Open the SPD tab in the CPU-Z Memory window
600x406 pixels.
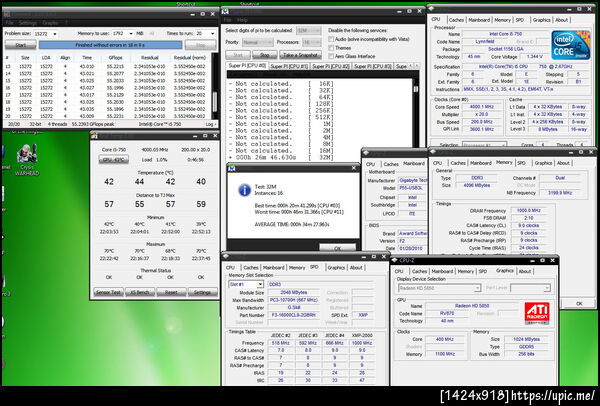tap(522, 163)
